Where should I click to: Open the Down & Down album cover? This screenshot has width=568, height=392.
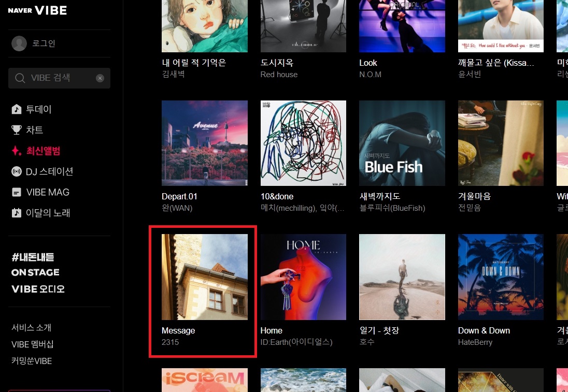tap(501, 277)
